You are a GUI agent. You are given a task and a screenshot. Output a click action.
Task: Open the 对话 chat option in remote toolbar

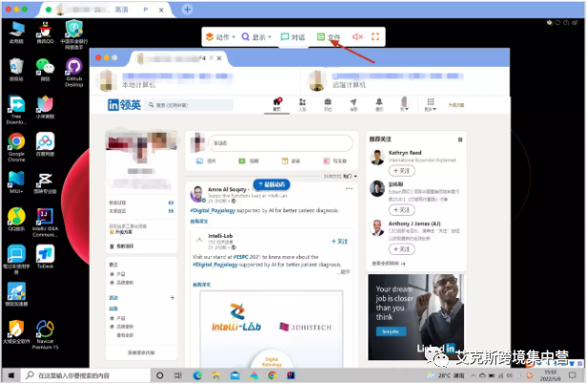[293, 37]
